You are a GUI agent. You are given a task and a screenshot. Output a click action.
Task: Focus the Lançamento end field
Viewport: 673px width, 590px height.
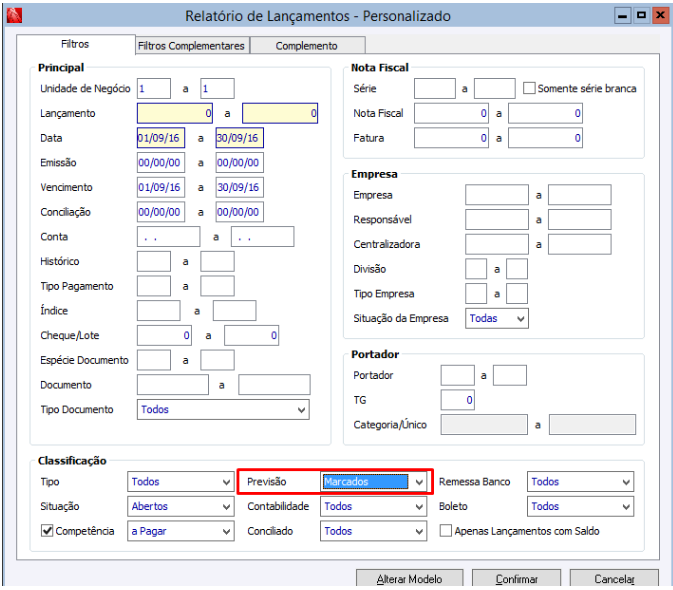280,113
